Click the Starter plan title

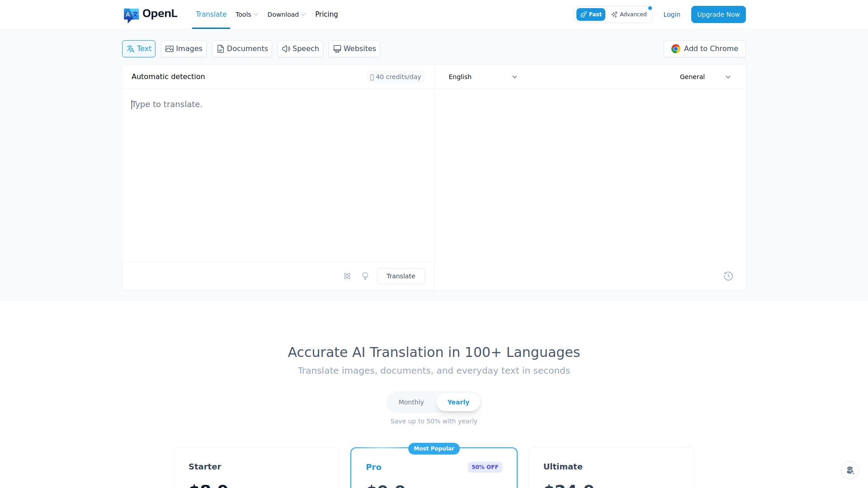coord(205,467)
